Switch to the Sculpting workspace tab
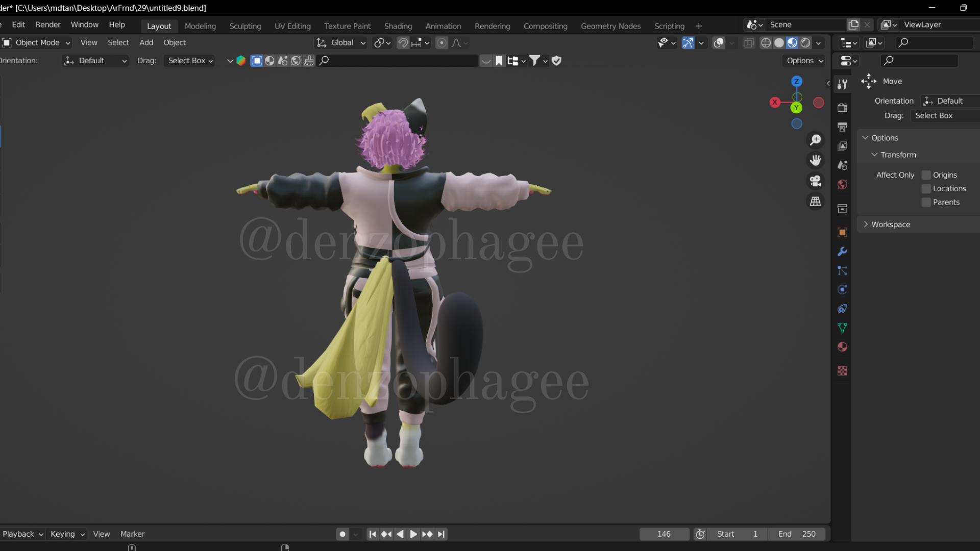The width and height of the screenshot is (980, 551). (x=245, y=26)
